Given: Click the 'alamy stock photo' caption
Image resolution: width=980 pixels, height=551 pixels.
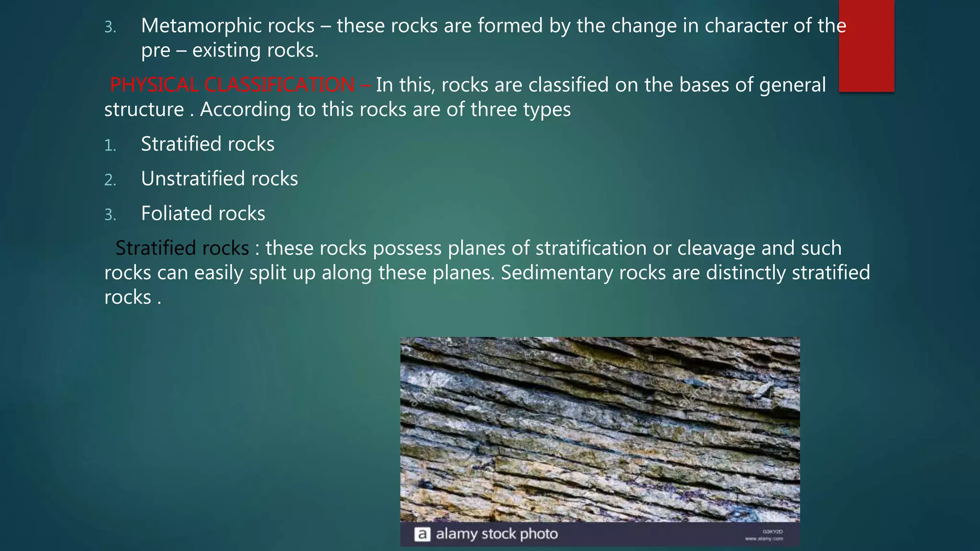Looking at the screenshot, I should (x=497, y=534).
